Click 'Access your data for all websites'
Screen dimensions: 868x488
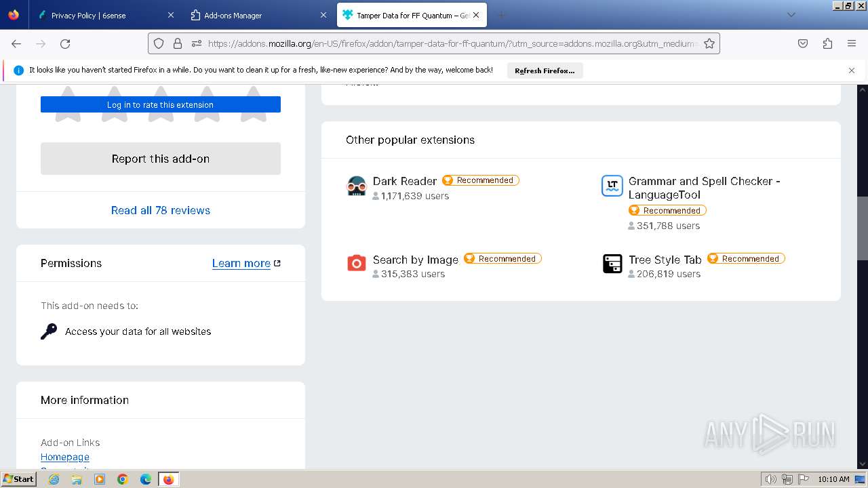click(x=138, y=331)
